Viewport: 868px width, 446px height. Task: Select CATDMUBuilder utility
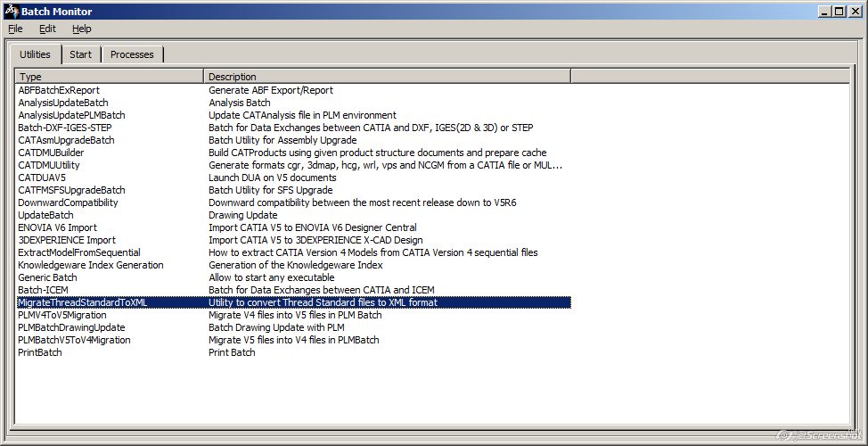(x=51, y=153)
